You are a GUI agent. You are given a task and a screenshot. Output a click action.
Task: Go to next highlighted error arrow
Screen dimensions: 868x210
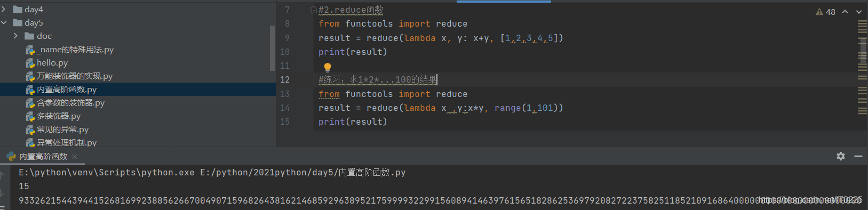[x=858, y=12]
